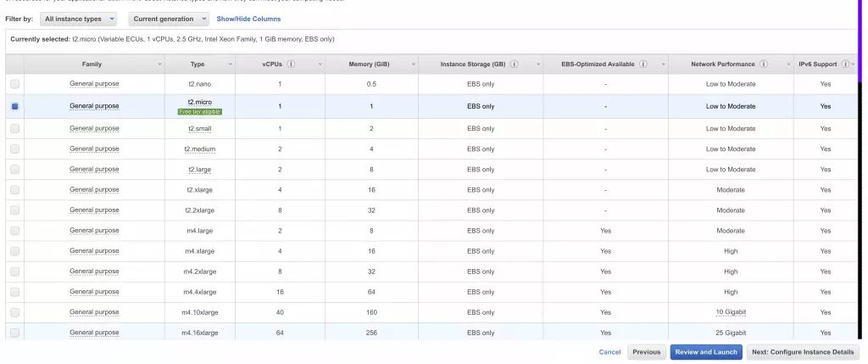Click the info icon next to vCPUs

pyautogui.click(x=291, y=64)
